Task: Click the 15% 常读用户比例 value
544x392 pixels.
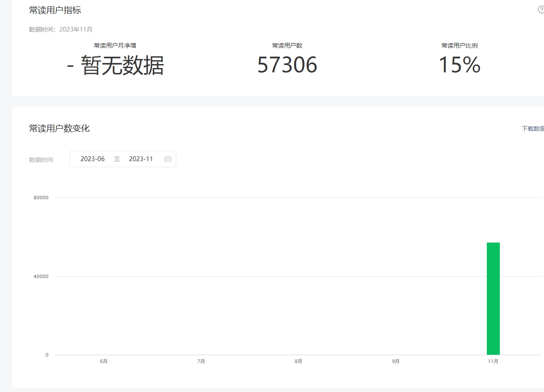Action: 460,65
